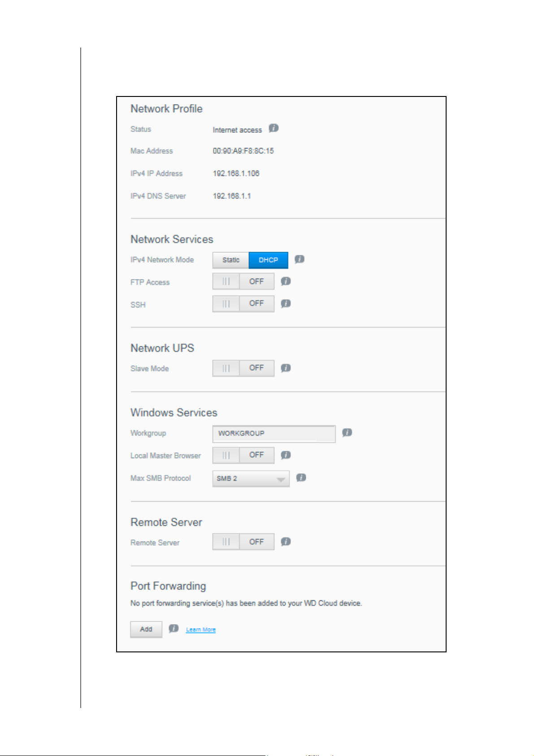The height and width of the screenshot is (756, 534).
Task: Select DHCP IPv4 network mode
Action: (268, 260)
